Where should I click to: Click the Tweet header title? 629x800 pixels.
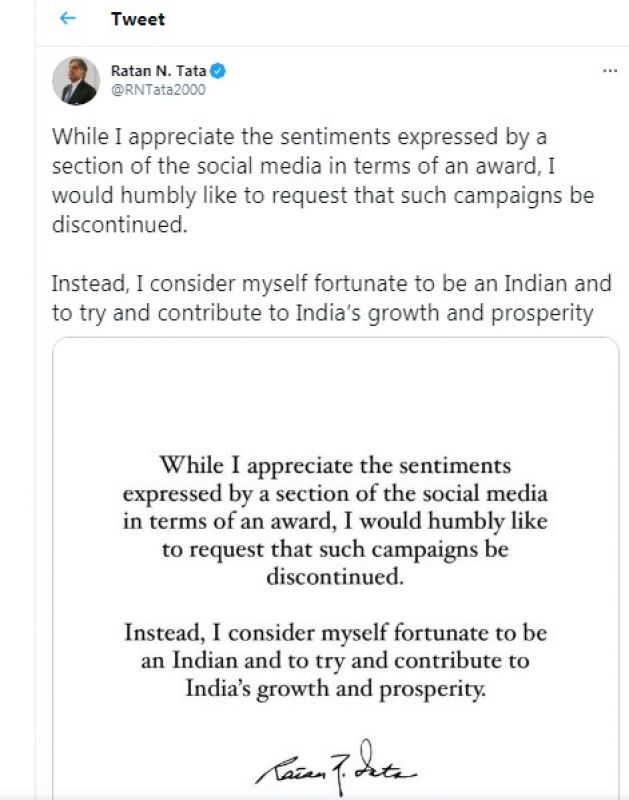(x=138, y=19)
